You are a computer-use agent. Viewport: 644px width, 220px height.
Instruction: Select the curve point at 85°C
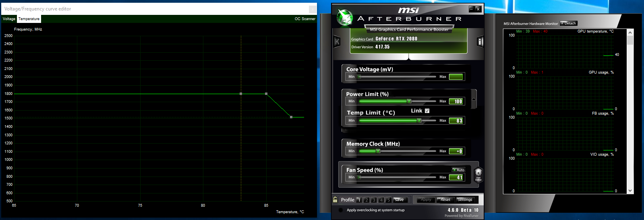click(x=266, y=94)
